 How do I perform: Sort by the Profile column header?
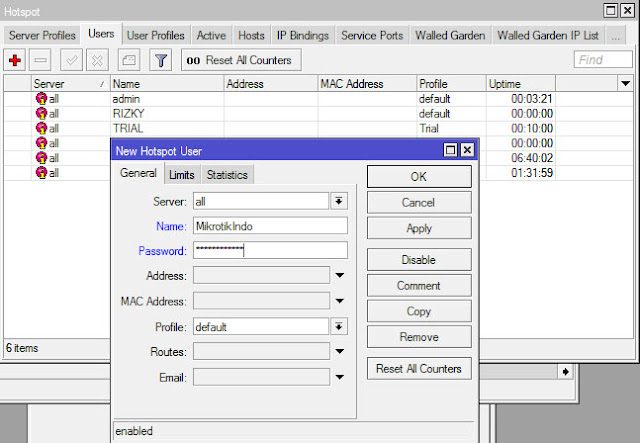point(451,84)
